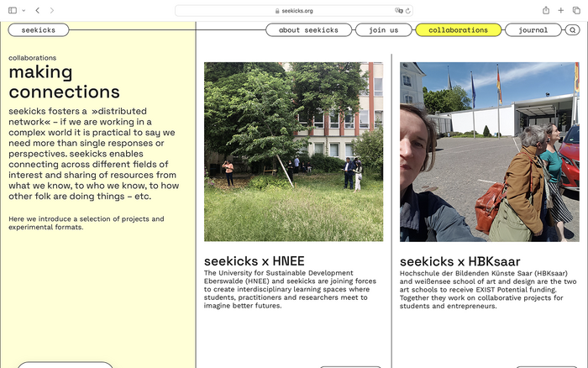Go back with the back arrow
Image resolution: width=588 pixels, height=368 pixels.
[38, 11]
